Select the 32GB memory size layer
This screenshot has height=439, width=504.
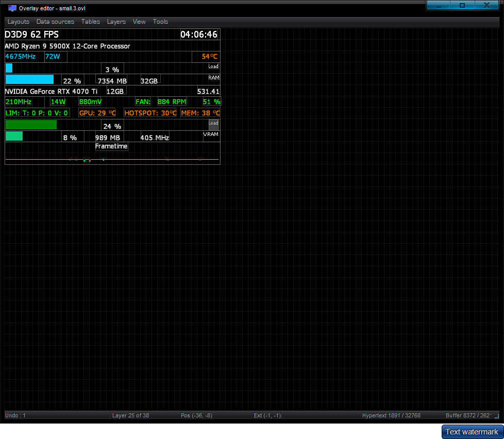pos(149,81)
